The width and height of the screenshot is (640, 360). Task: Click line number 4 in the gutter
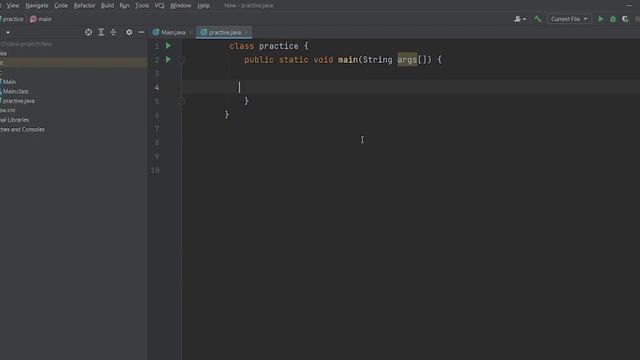[157, 87]
